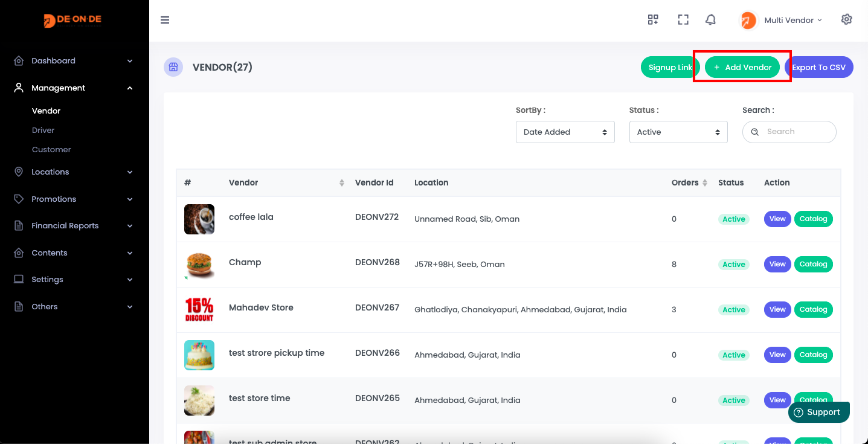
Task: Open the settings gear icon in header
Action: pyautogui.click(x=847, y=19)
